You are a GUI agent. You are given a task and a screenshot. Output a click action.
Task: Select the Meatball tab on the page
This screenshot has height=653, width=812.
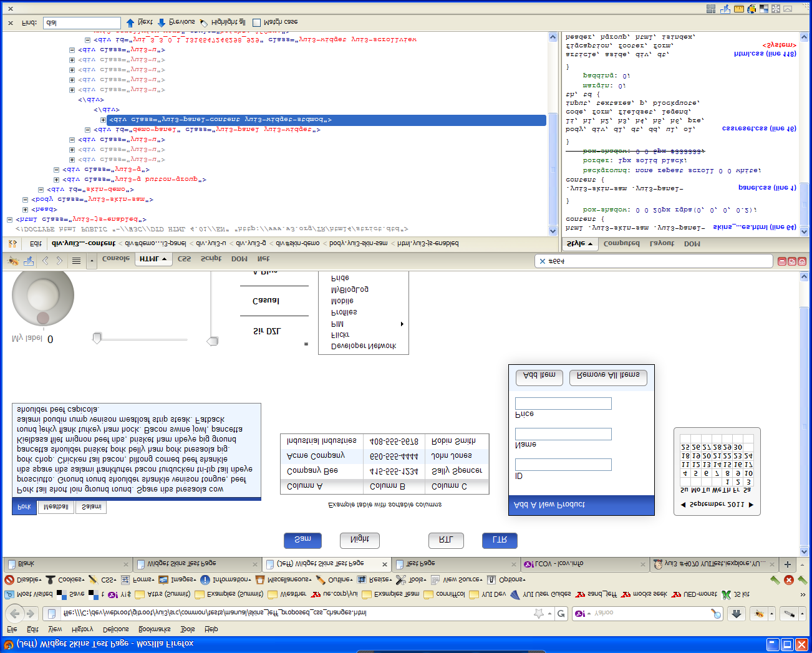click(56, 507)
